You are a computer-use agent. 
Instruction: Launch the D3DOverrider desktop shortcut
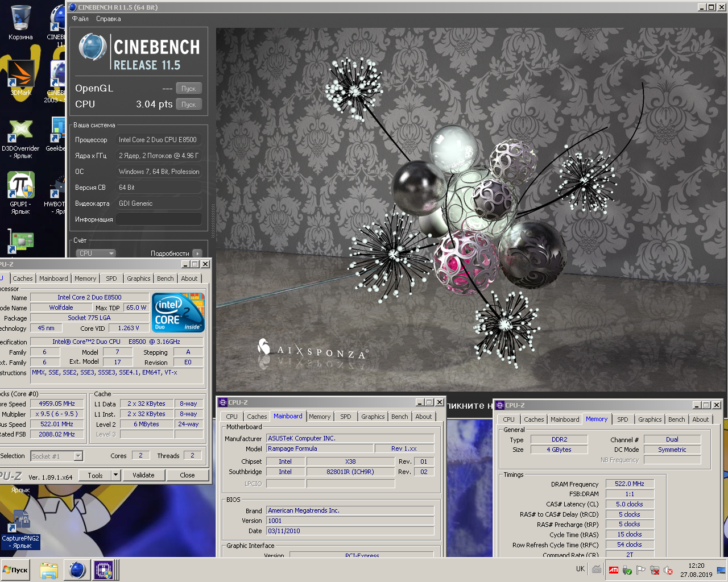pos(20,138)
